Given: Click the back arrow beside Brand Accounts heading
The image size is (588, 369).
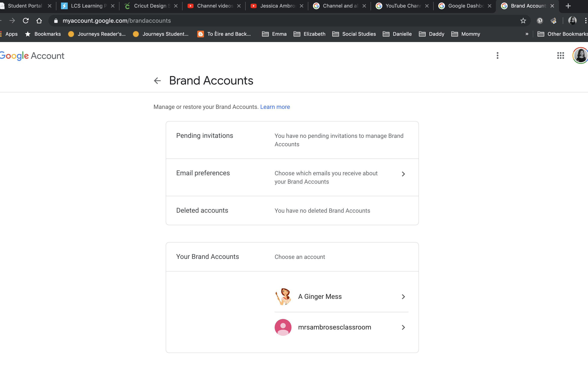Looking at the screenshot, I should [x=157, y=80].
